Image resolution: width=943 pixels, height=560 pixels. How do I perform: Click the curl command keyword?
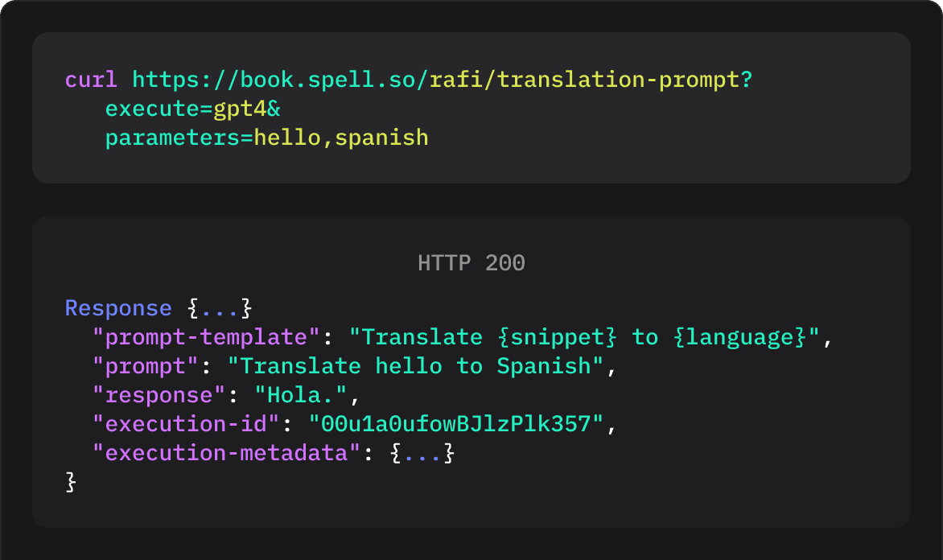(91, 80)
